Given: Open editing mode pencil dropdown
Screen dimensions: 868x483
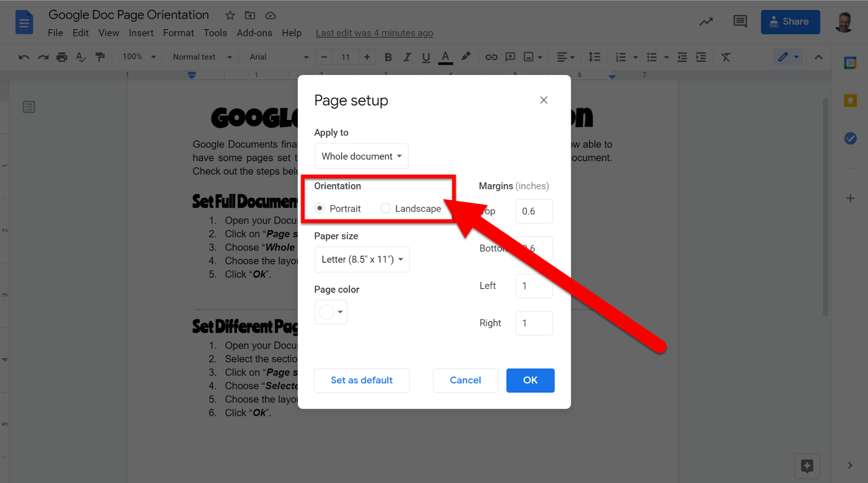Looking at the screenshot, I should [x=788, y=56].
